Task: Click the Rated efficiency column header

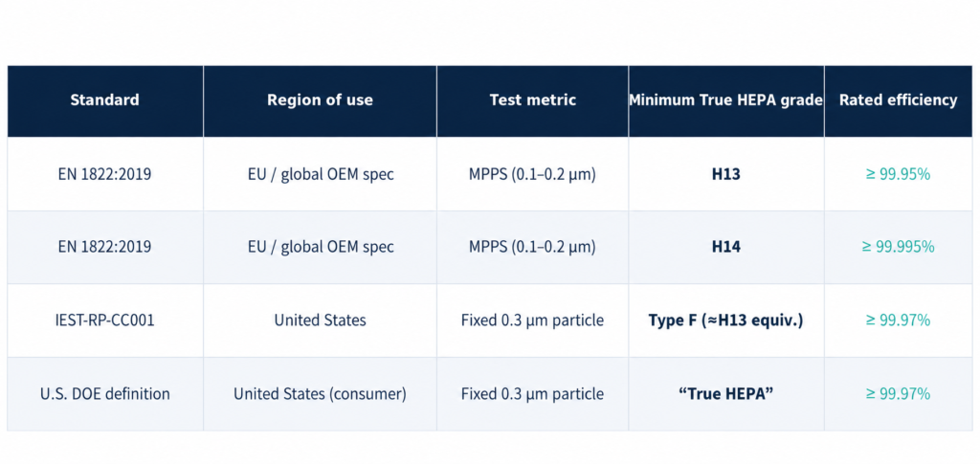Action: (x=898, y=99)
